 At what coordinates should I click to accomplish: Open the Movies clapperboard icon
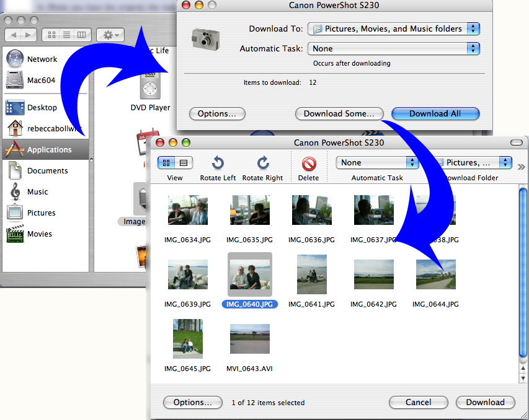(15, 234)
